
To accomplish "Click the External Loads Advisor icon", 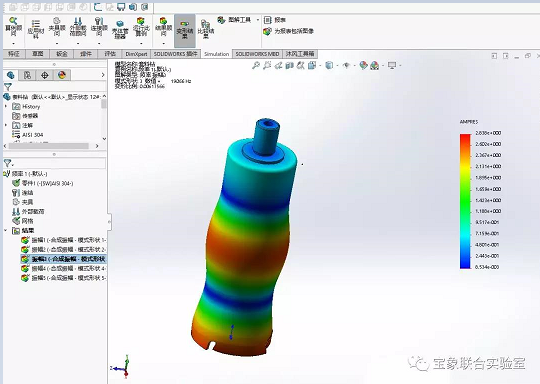I will tap(78, 27).
